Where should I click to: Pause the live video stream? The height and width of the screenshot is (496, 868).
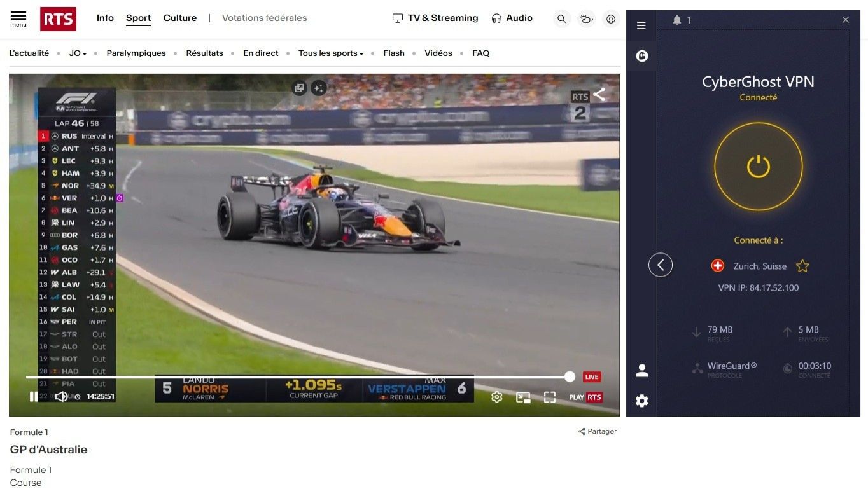34,397
